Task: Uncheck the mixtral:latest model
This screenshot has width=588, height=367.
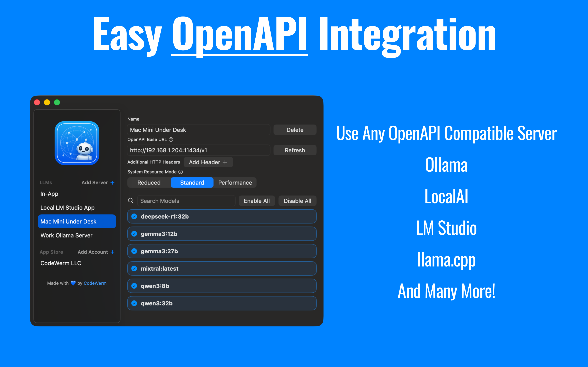Action: tap(134, 269)
